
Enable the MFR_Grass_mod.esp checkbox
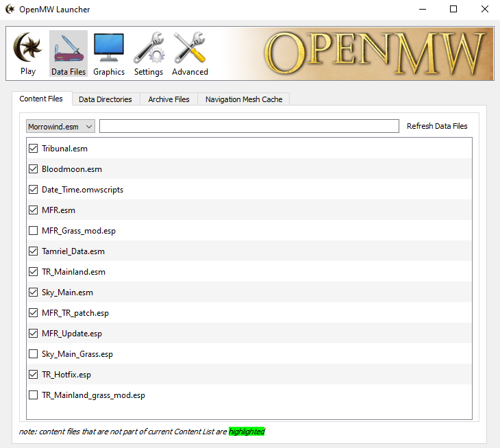(33, 231)
